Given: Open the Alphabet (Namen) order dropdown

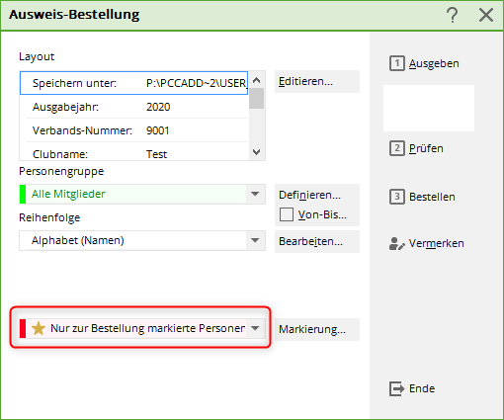Looking at the screenshot, I should click(x=255, y=240).
